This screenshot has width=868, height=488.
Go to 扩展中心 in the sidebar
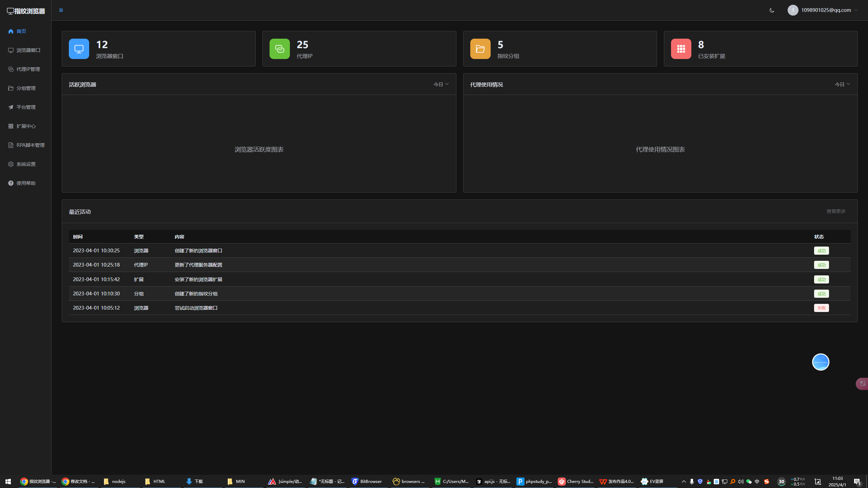tap(26, 126)
